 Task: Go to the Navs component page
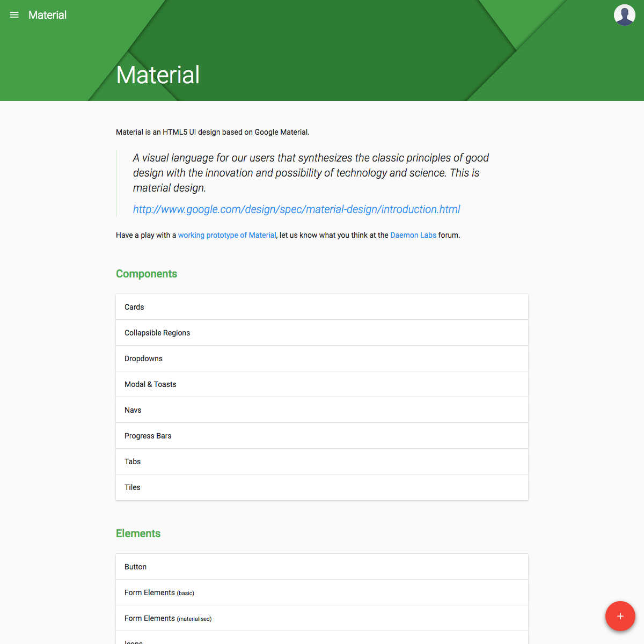(322, 410)
